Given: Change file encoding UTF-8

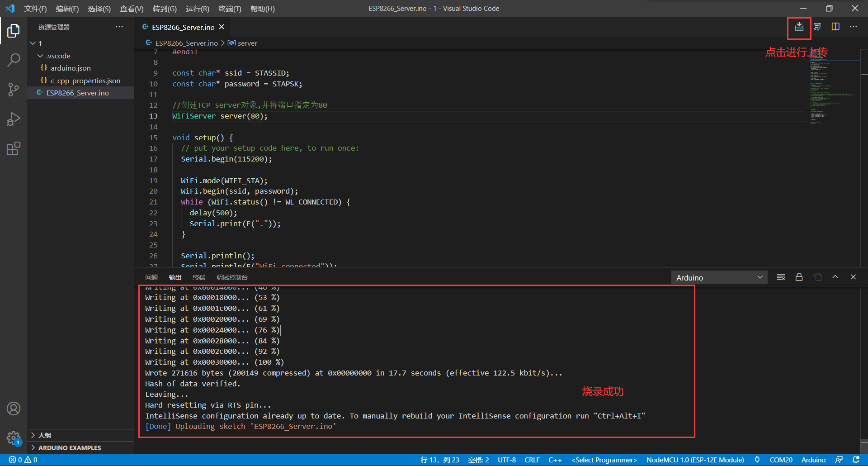Looking at the screenshot, I should click(507, 460).
